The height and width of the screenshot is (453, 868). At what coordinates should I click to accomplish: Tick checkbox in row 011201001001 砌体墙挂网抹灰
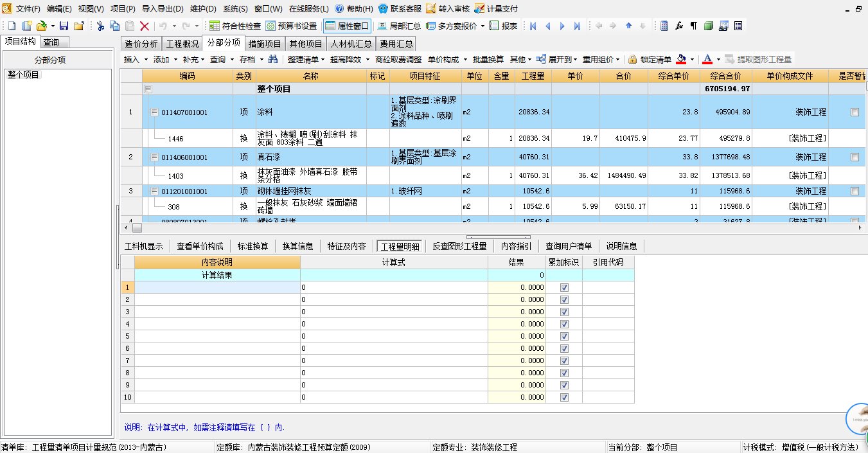click(x=855, y=191)
